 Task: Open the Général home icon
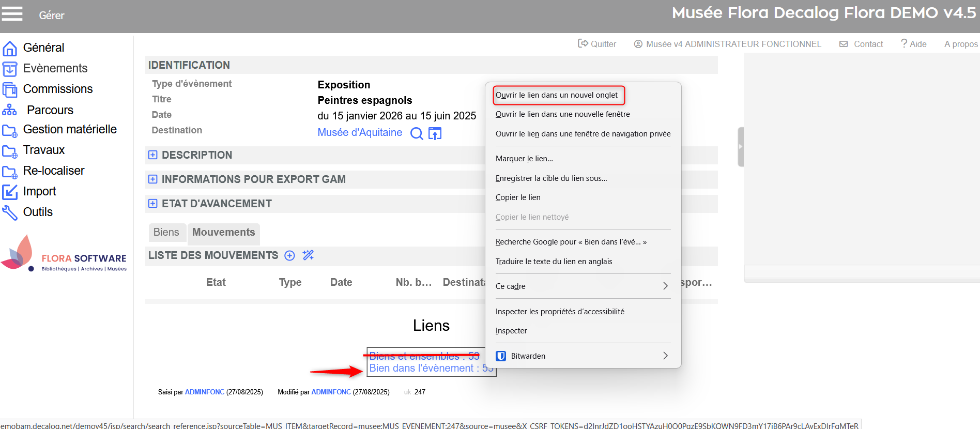point(10,48)
